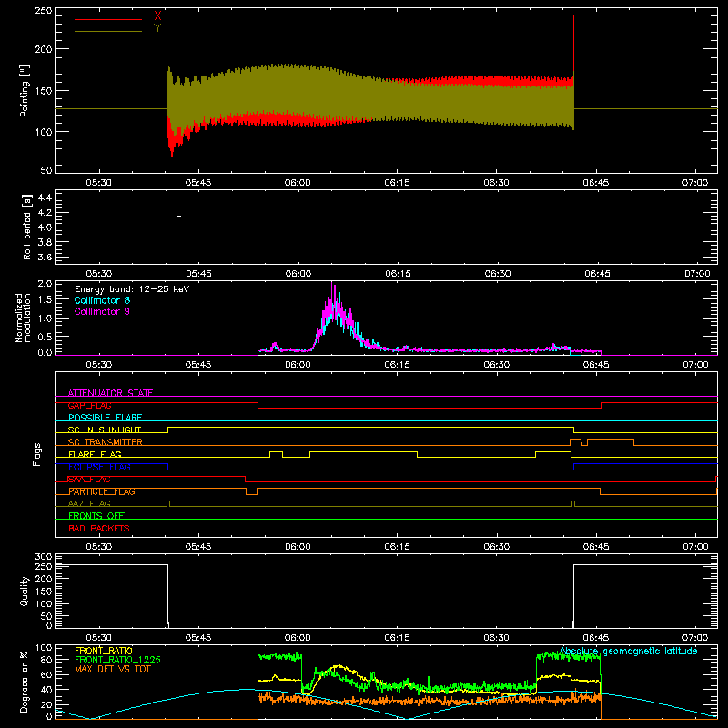Click the green FRONT_RATIO_1225 plateau near 05:55

coord(279,657)
